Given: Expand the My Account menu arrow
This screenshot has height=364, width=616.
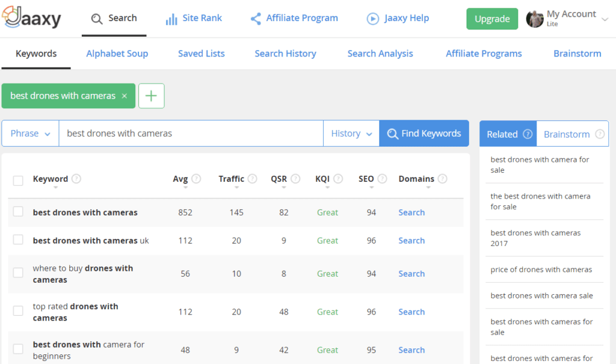Looking at the screenshot, I should tap(605, 19).
